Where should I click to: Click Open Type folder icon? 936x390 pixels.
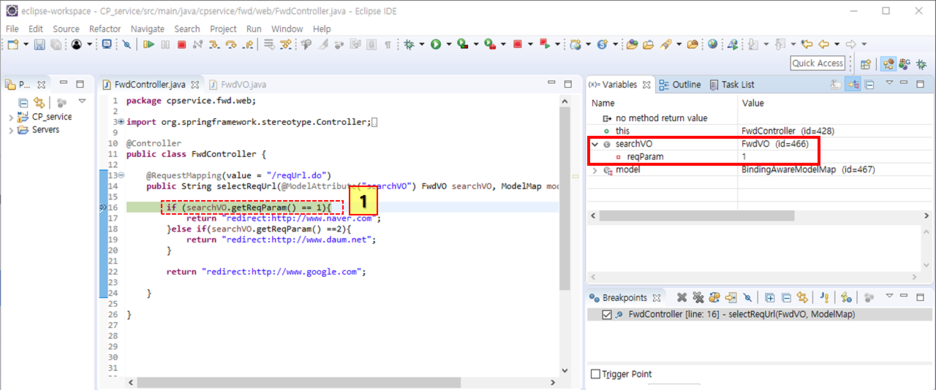coord(632,44)
